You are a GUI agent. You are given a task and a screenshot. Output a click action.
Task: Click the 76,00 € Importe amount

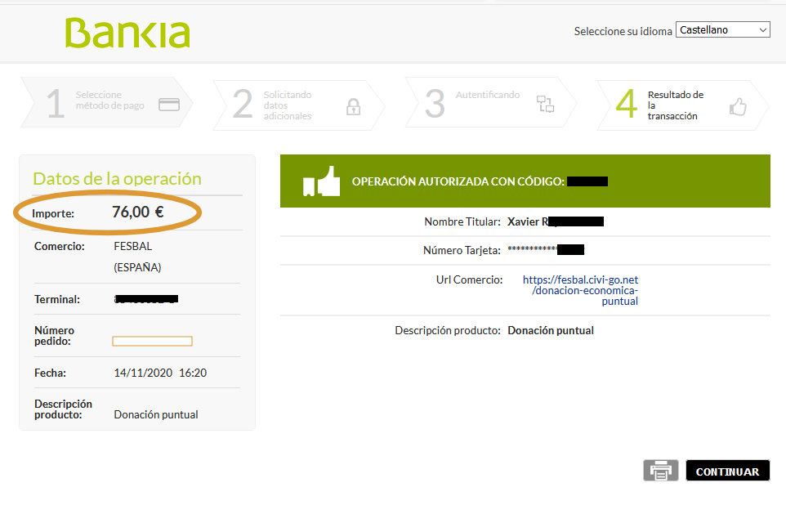[x=137, y=212]
